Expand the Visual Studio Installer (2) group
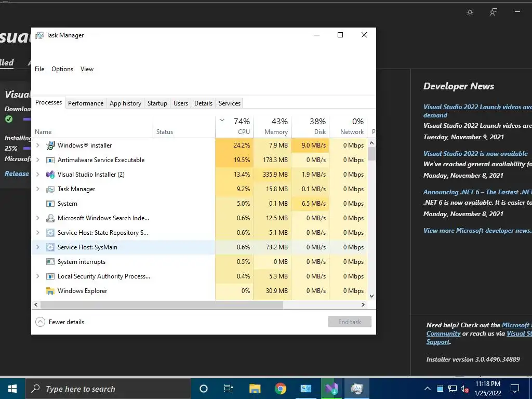 pyautogui.click(x=37, y=175)
